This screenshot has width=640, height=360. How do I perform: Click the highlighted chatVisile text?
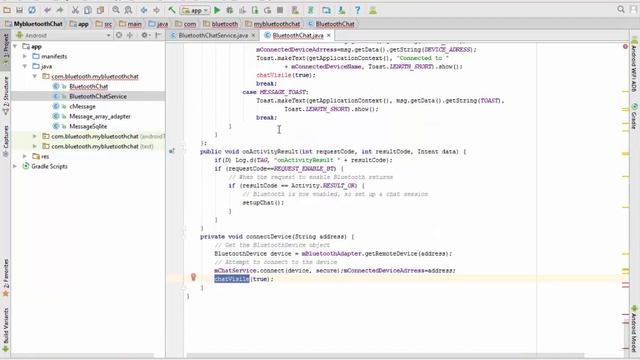tap(232, 279)
